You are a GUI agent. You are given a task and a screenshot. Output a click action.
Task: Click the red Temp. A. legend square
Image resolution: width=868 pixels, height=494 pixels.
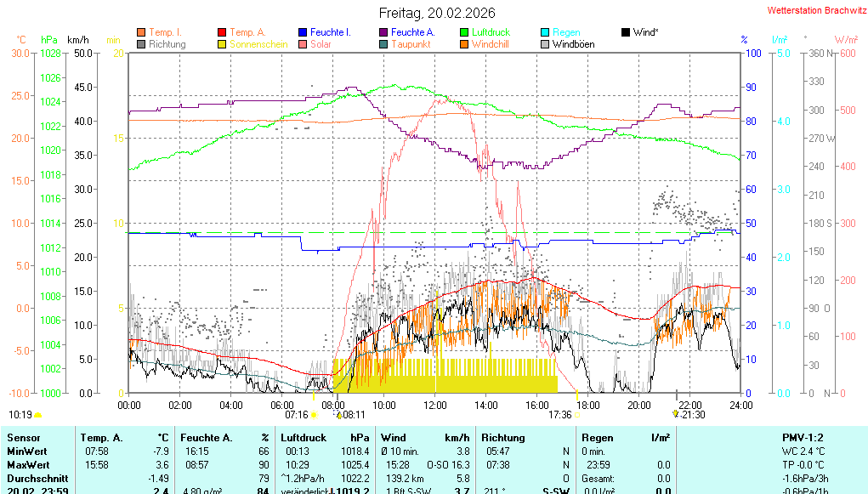(223, 32)
